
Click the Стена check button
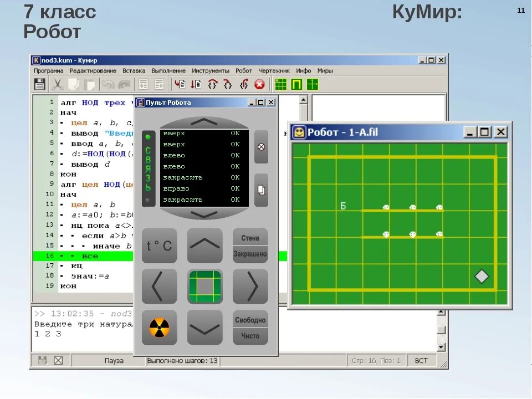(x=250, y=238)
